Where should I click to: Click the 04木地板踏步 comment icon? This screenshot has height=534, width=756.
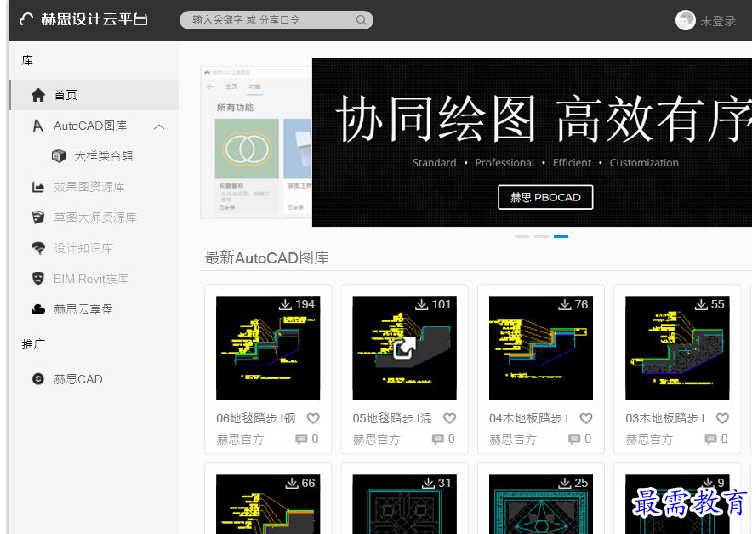574,439
